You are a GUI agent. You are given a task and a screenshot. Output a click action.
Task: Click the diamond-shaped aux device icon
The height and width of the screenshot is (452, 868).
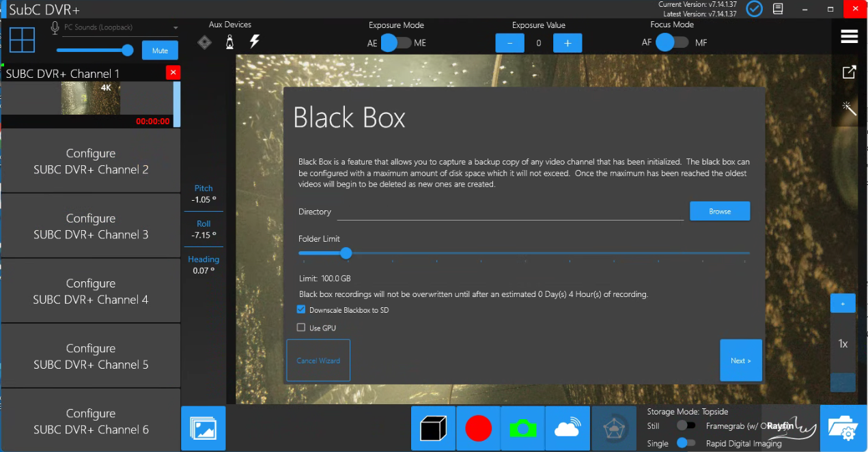204,42
